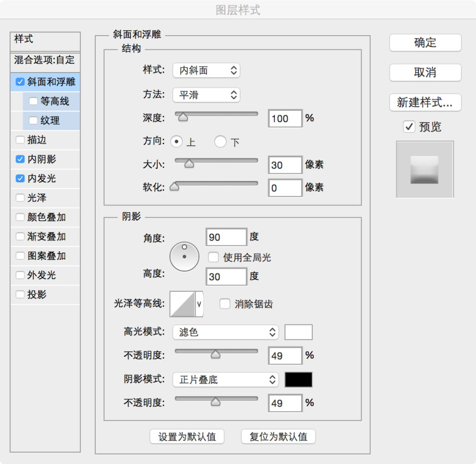Viewport: 476px width, 464px height.
Task: Select the 内发光 style entry
Action: tap(45, 178)
